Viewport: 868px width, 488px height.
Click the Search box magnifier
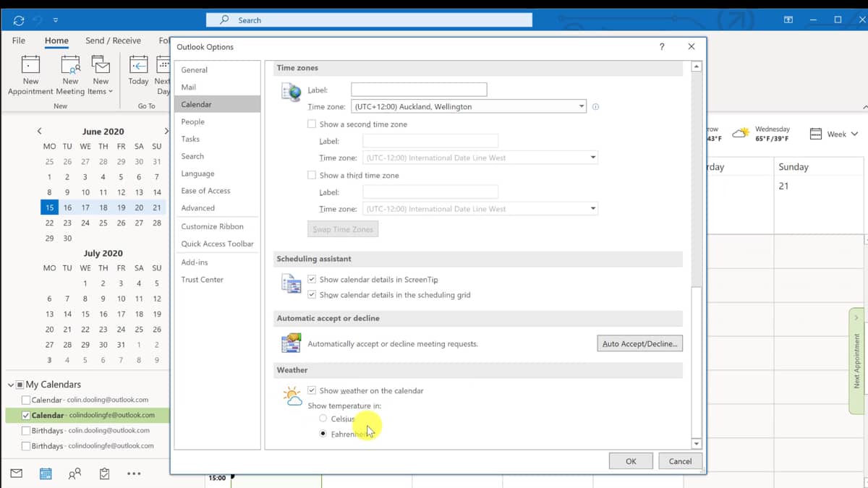tap(224, 20)
